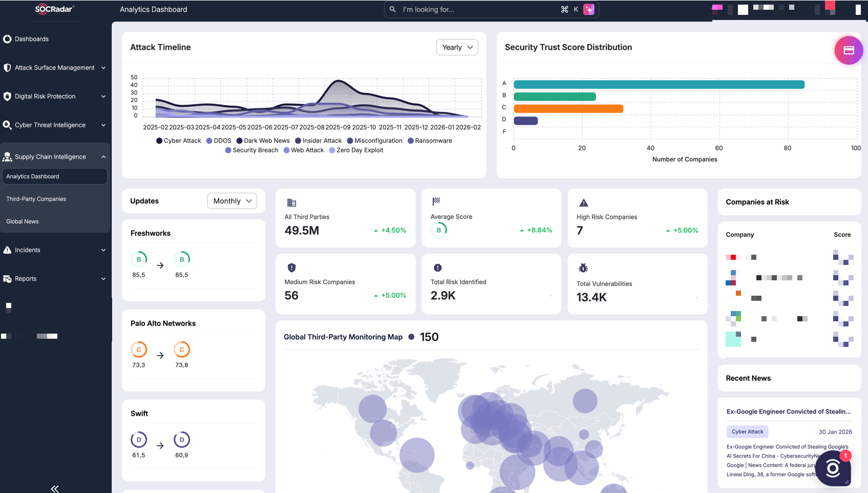Expand Digital Risk Protection menu chevron
Viewport: 868px width, 493px height.
point(103,96)
